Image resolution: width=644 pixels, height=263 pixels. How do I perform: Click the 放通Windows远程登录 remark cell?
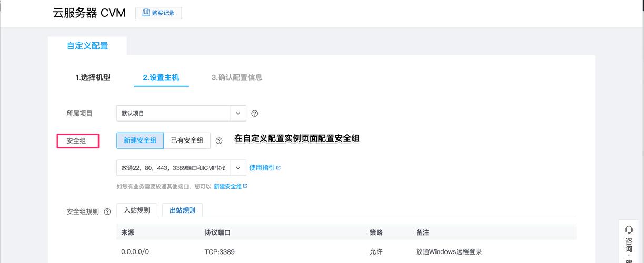click(x=449, y=252)
